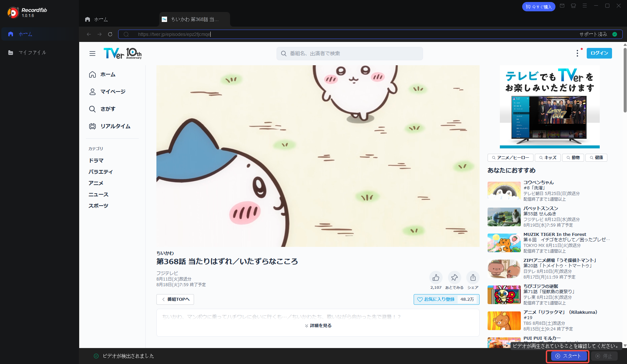Open ZIP!アニメ劇場 うそ探偵トマント title

pos(560,261)
